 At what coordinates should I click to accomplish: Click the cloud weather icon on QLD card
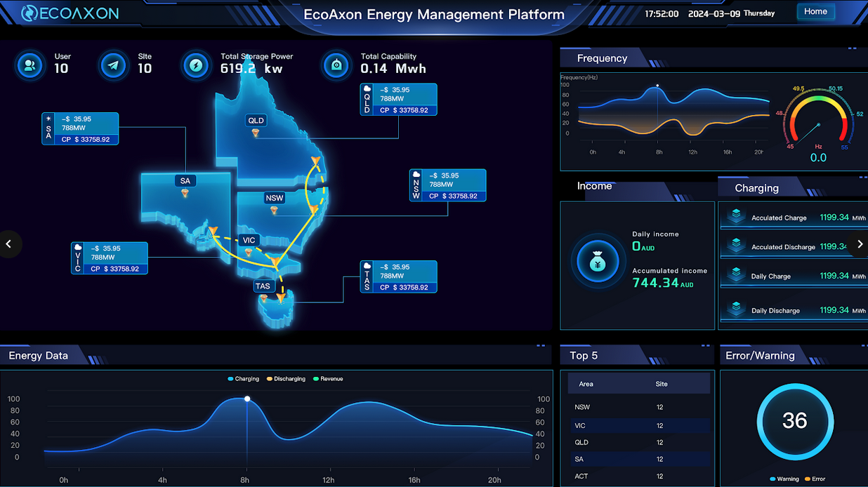(x=367, y=89)
